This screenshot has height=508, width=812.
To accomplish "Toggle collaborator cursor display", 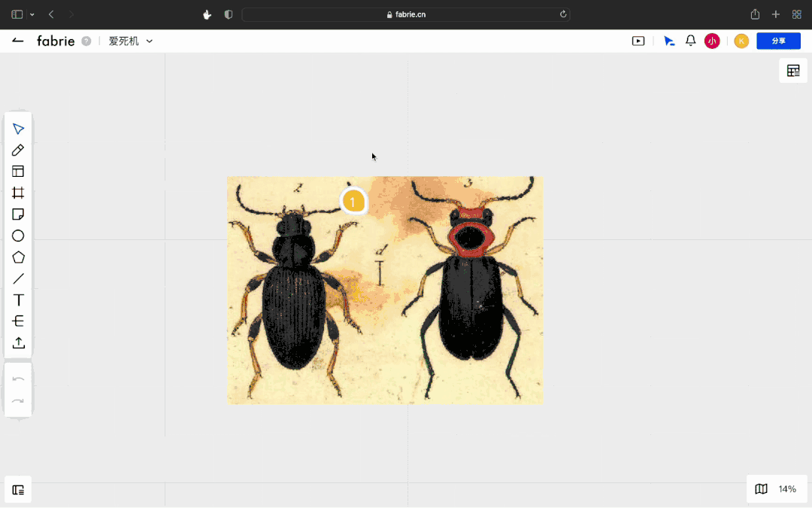I will click(x=669, y=41).
